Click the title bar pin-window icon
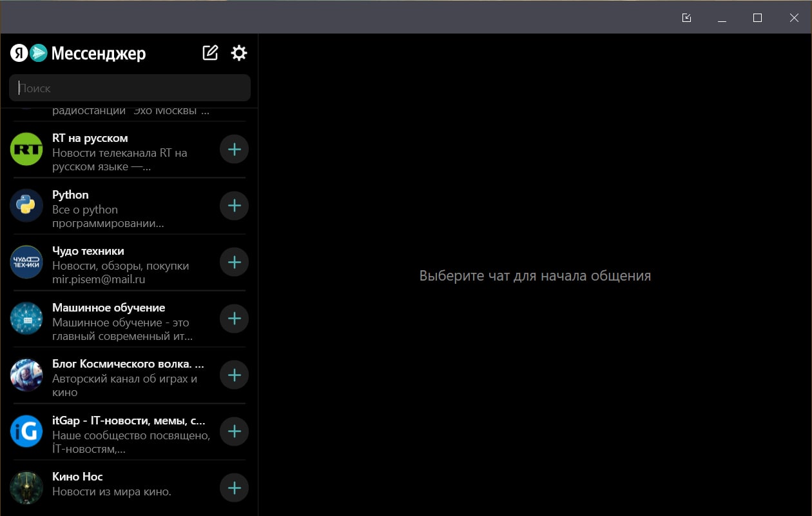The width and height of the screenshot is (812, 516). pyautogui.click(x=686, y=18)
